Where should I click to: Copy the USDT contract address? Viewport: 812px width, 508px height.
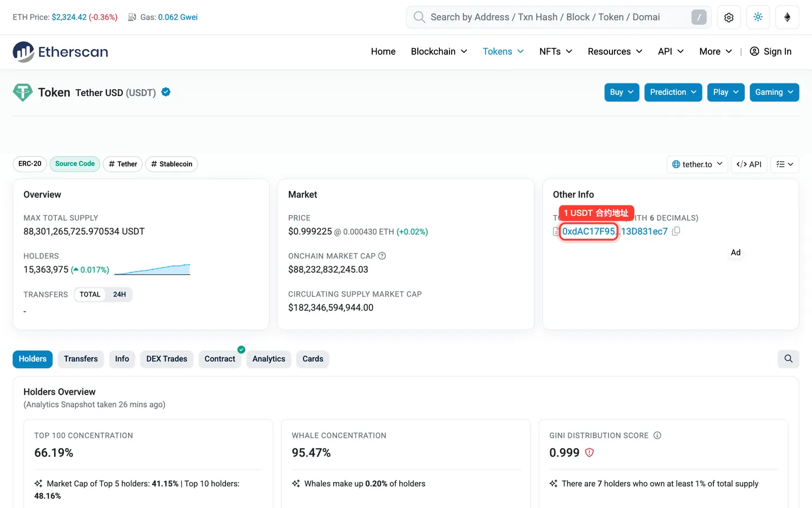[x=676, y=231]
